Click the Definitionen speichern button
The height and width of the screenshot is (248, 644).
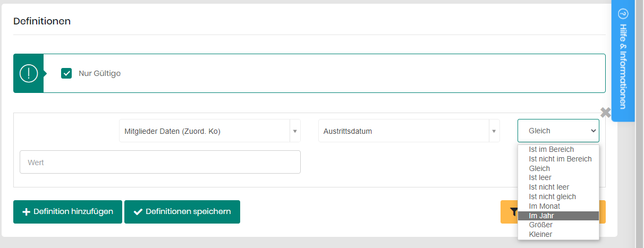click(182, 212)
